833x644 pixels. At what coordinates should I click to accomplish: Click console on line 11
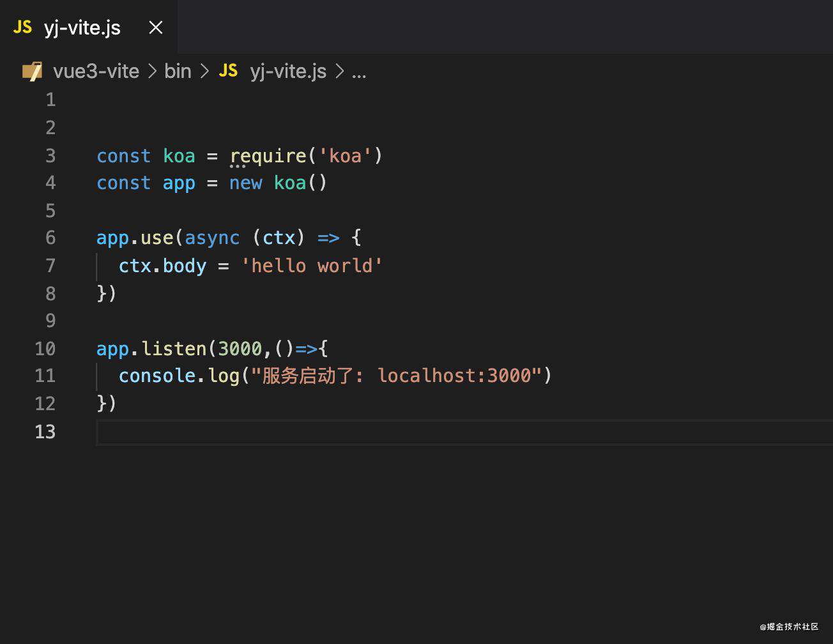[x=157, y=376]
